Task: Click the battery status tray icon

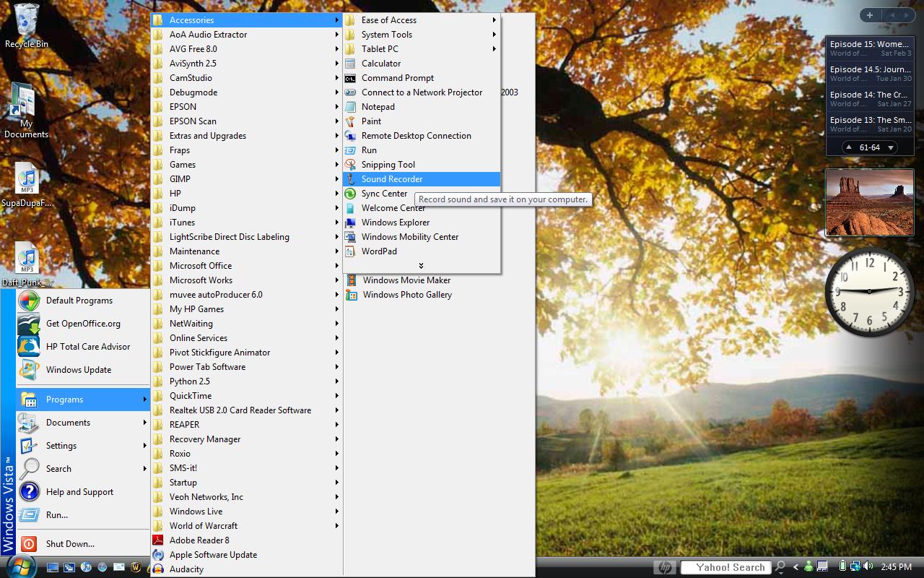Action: coord(842,566)
